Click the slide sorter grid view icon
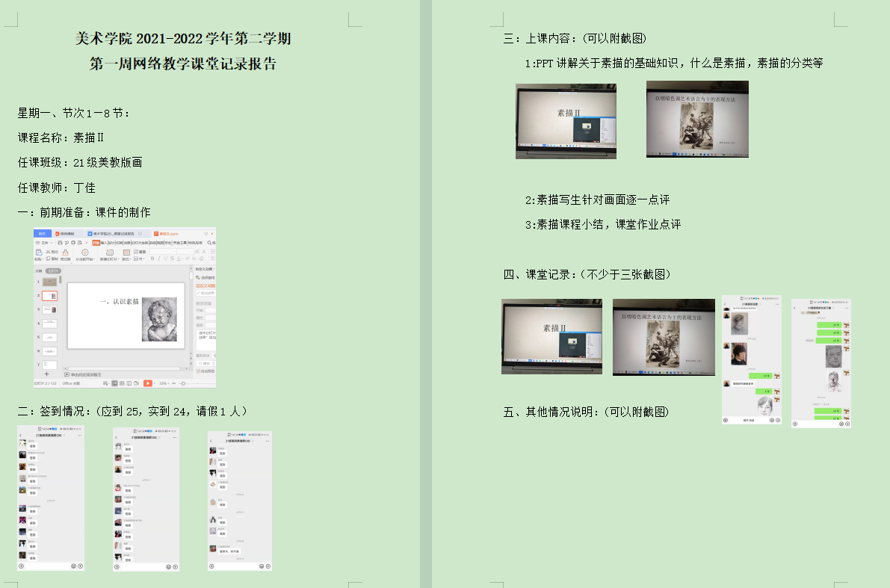The image size is (890, 588). tap(122, 383)
